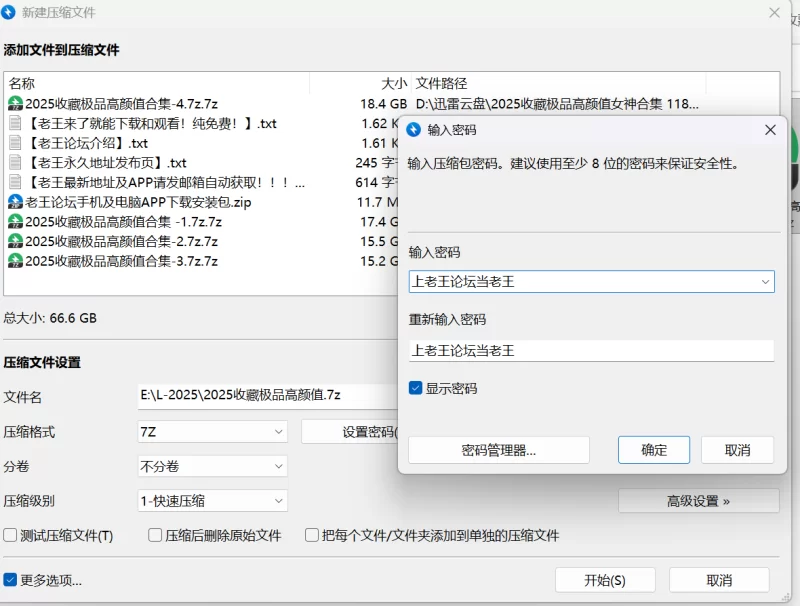Open 压缩级别 dropdown showing 1-快速压缩
This screenshot has height=606, width=800.
click(x=212, y=501)
